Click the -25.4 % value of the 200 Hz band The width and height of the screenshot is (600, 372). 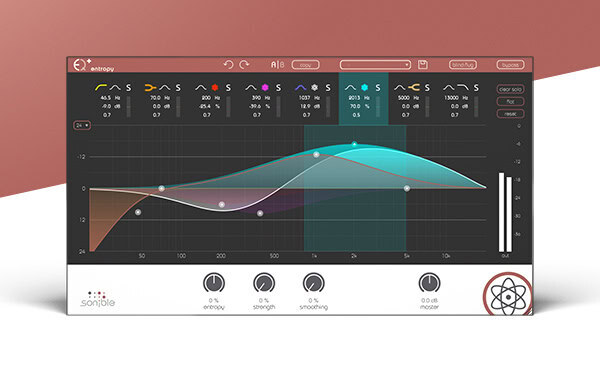pos(205,106)
